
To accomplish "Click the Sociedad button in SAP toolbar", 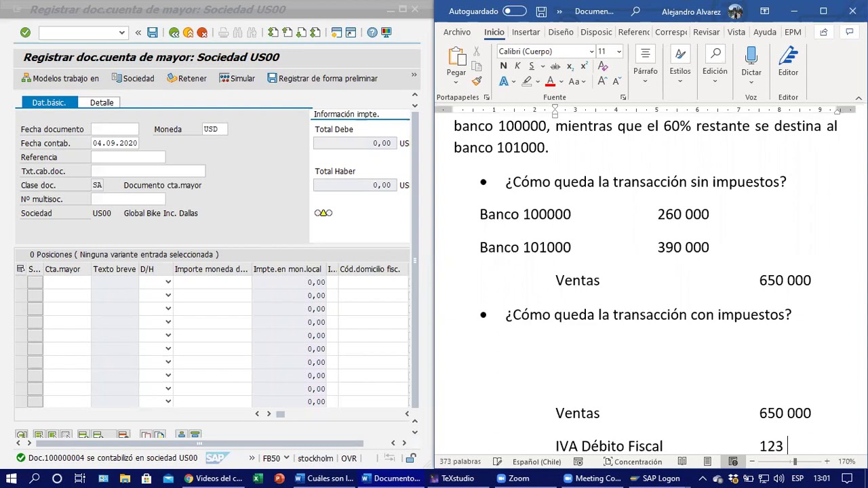I will [x=133, y=79].
